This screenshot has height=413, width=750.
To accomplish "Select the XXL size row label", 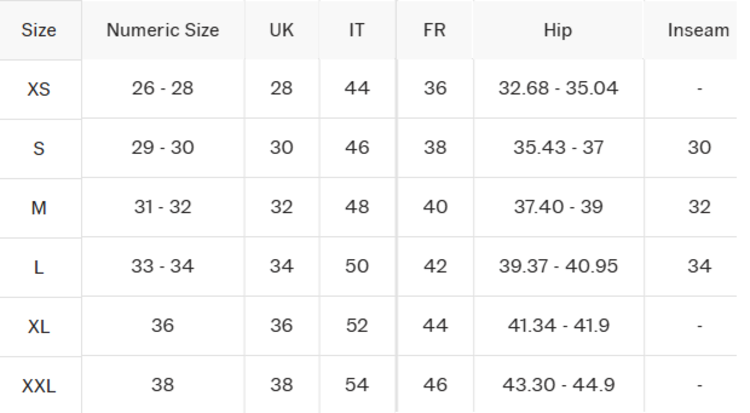I will pos(39,385).
